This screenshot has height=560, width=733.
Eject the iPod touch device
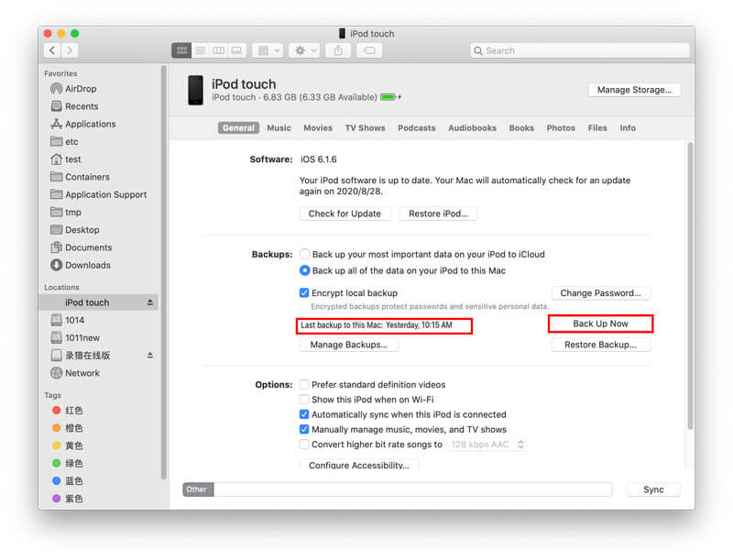click(150, 302)
